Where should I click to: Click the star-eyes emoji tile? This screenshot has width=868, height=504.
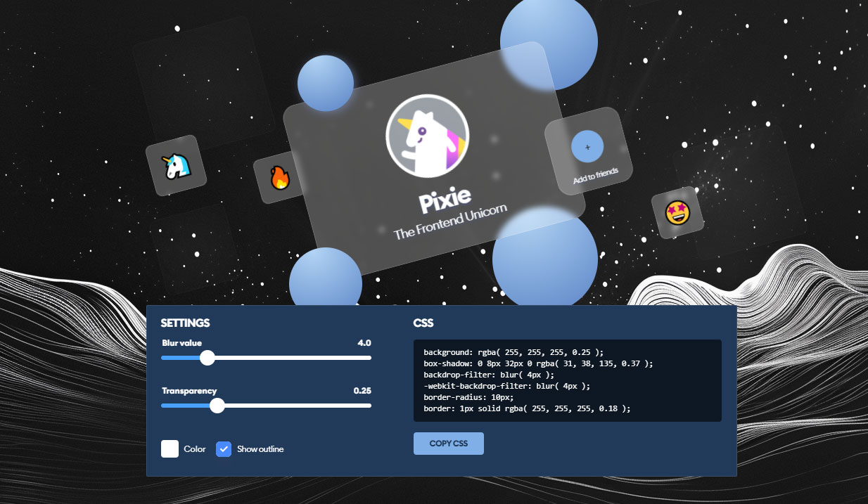point(678,212)
